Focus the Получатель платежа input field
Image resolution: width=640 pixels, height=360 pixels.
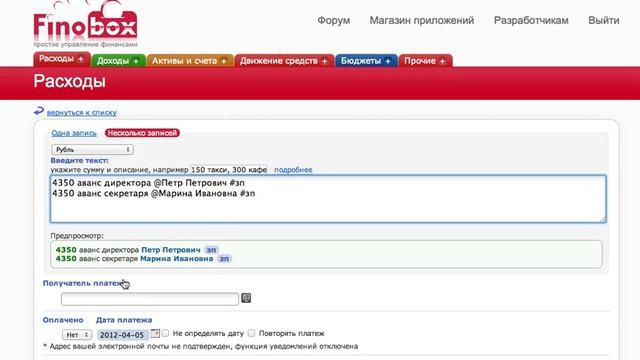[x=150, y=299]
